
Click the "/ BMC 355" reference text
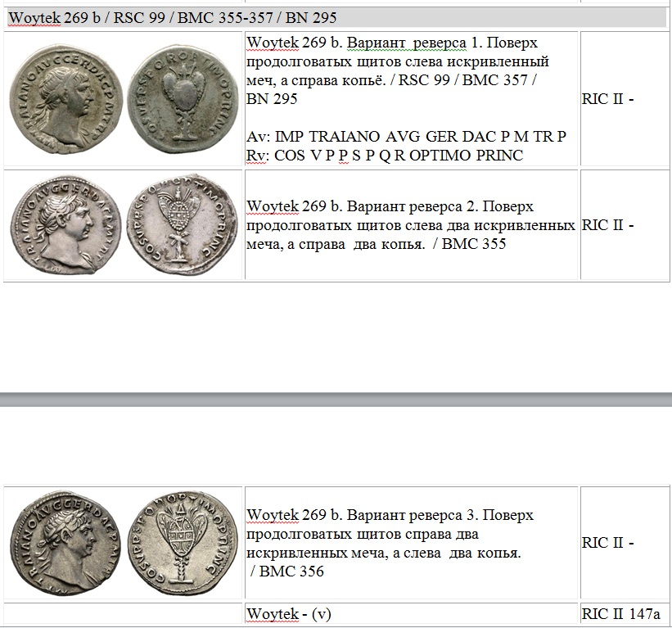point(474,244)
